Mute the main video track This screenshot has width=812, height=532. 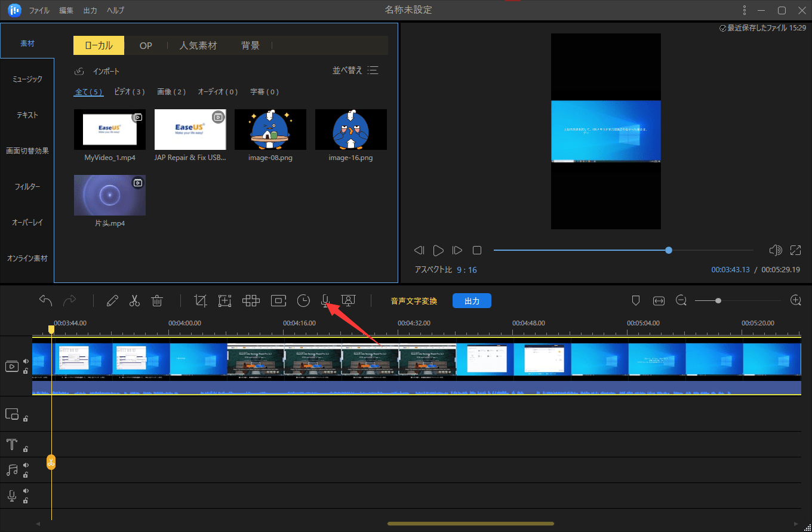click(26, 361)
